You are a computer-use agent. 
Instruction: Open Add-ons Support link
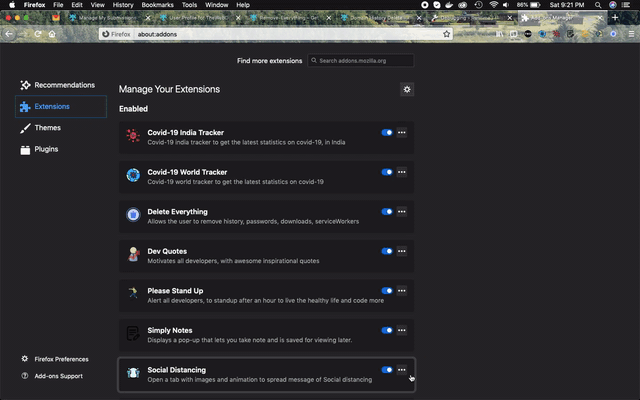(x=52, y=376)
